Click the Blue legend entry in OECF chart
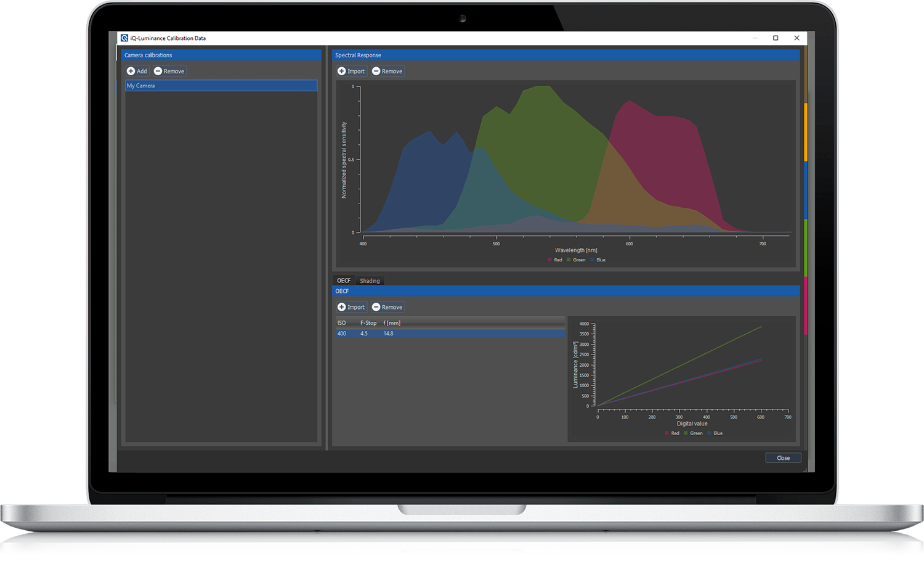The image size is (924, 569). [715, 433]
